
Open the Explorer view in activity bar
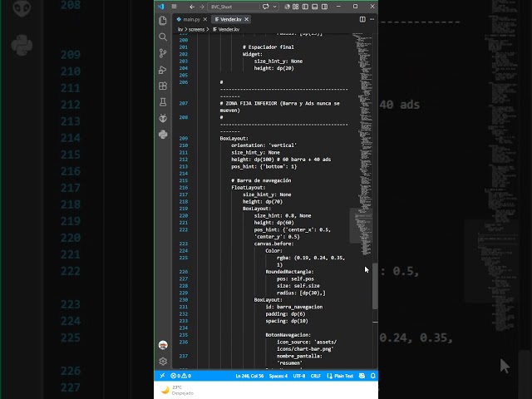pos(163,20)
